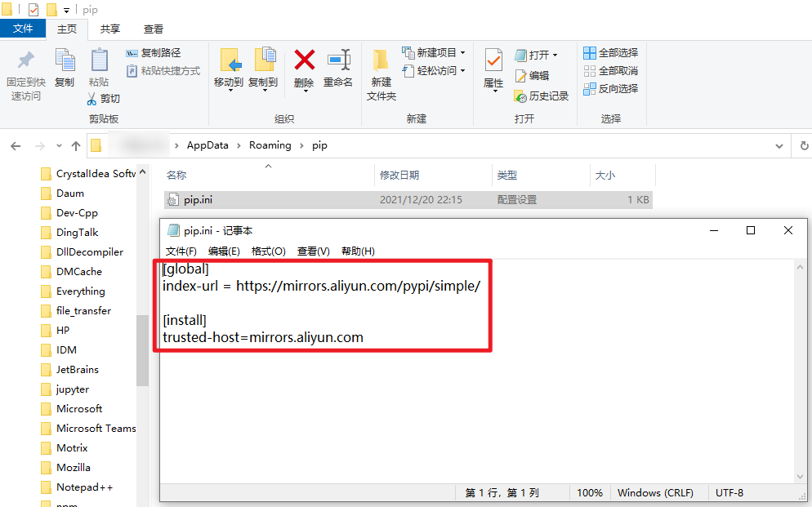Select the JetBrains folder
812x507 pixels.
(70, 369)
